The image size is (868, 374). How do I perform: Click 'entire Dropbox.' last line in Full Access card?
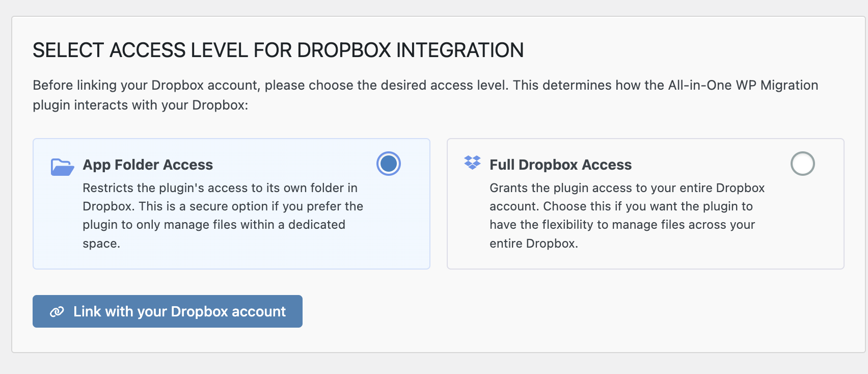pos(533,244)
